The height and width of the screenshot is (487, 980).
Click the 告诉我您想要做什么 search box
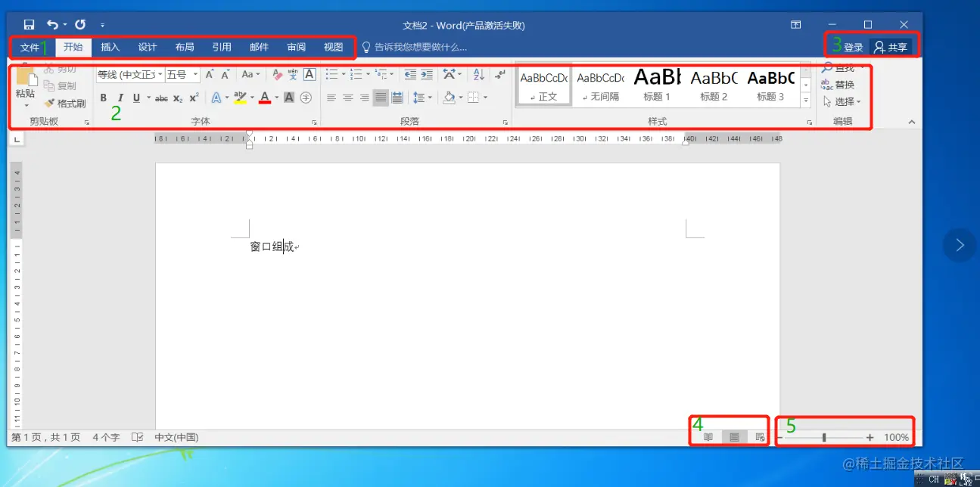pos(414,48)
